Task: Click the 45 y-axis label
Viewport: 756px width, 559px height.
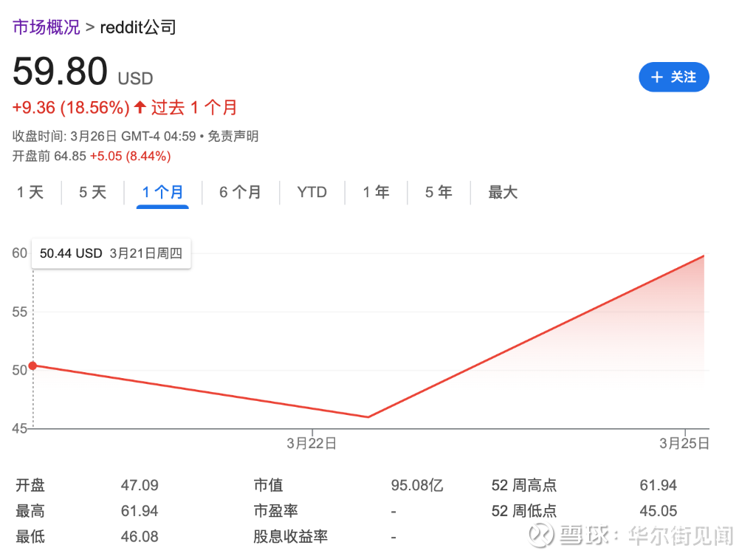Action: tap(20, 428)
